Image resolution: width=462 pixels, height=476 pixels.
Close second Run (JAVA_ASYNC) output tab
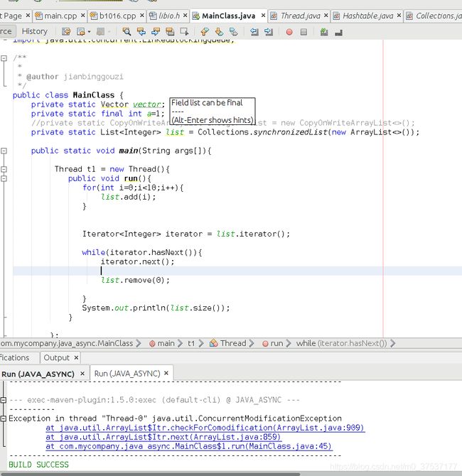pyautogui.click(x=166, y=373)
